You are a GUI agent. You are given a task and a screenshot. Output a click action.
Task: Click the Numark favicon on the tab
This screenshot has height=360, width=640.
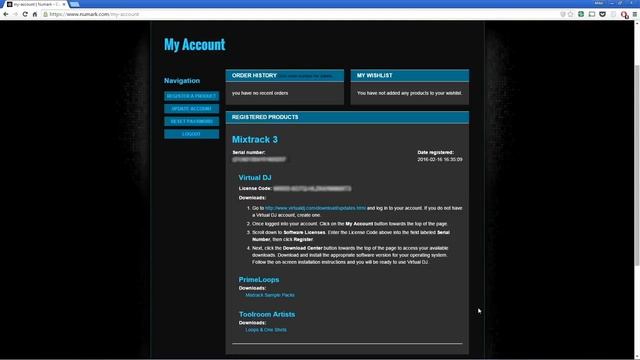9,4
